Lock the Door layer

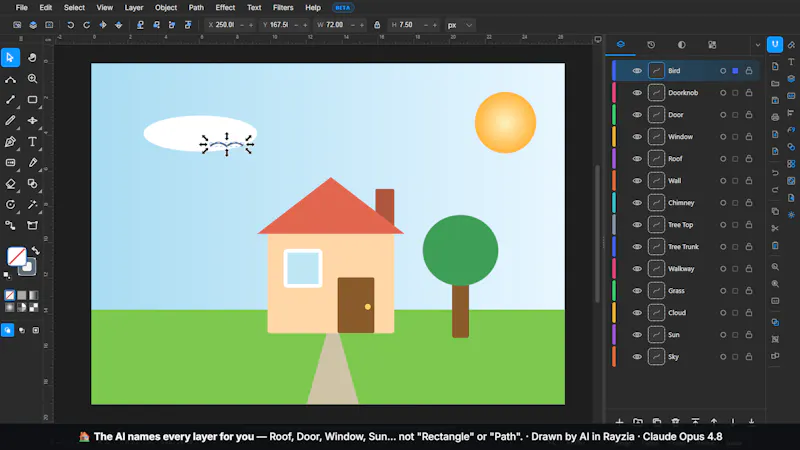748,115
